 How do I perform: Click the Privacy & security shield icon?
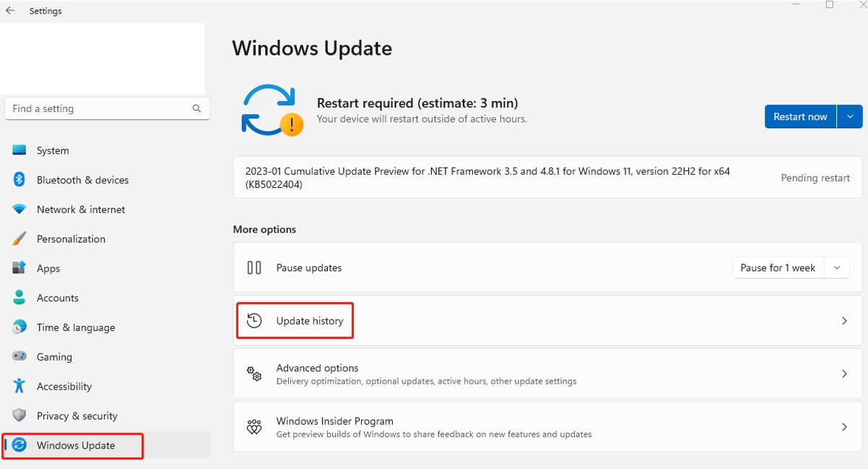click(x=19, y=416)
